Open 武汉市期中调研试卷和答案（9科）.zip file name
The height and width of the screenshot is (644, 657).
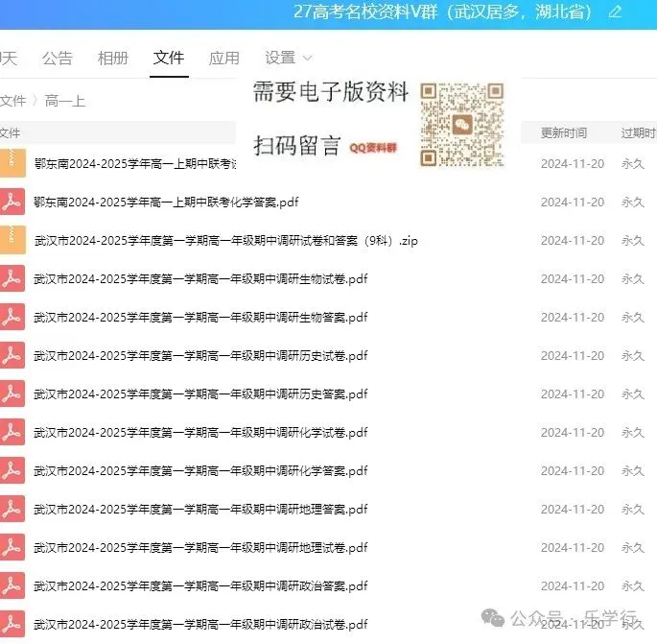(x=225, y=241)
